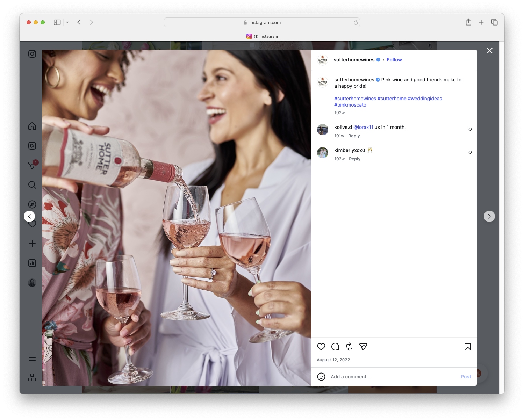Expand the Safari sidebar dropdown

coord(67,22)
